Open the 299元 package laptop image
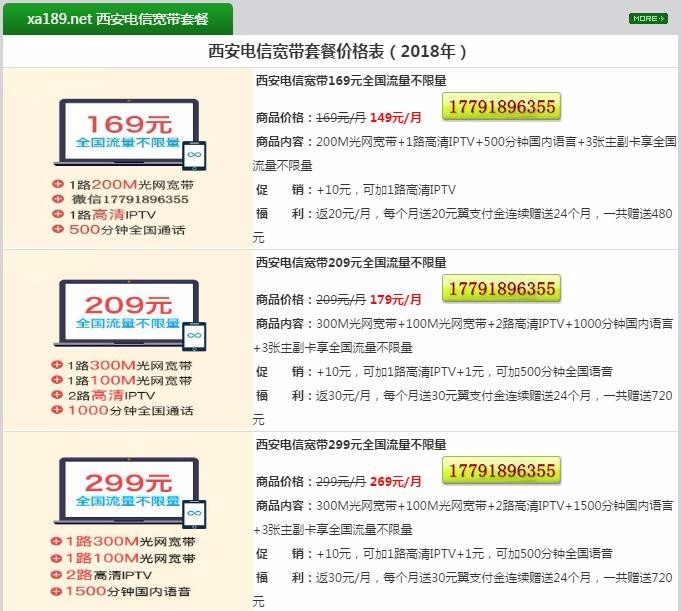Image resolution: width=682 pixels, height=611 pixels. click(x=129, y=493)
